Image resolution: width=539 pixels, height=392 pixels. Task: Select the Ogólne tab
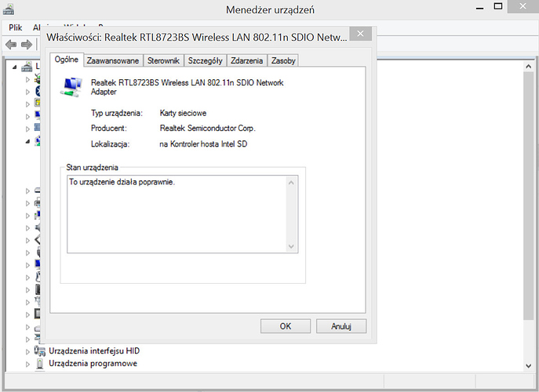click(x=67, y=60)
